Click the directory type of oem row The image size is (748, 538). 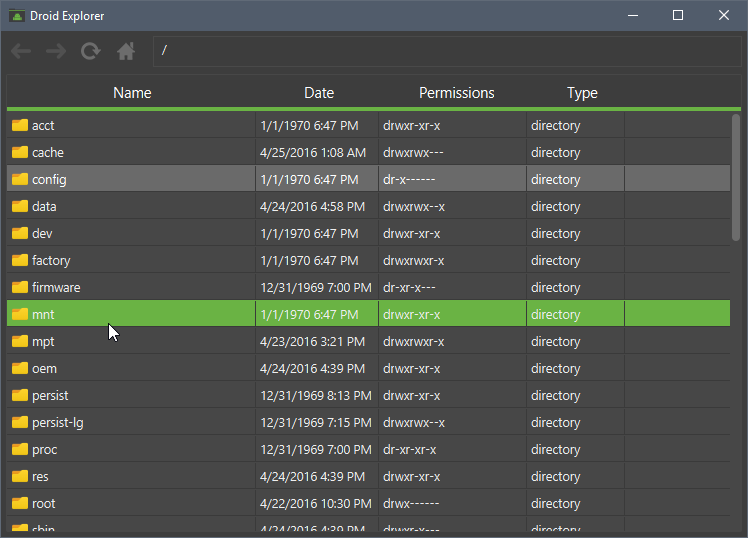click(x=556, y=369)
